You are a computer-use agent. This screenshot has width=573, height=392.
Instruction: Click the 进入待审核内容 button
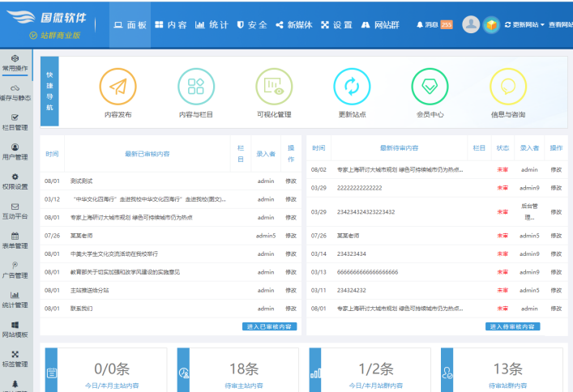click(513, 326)
